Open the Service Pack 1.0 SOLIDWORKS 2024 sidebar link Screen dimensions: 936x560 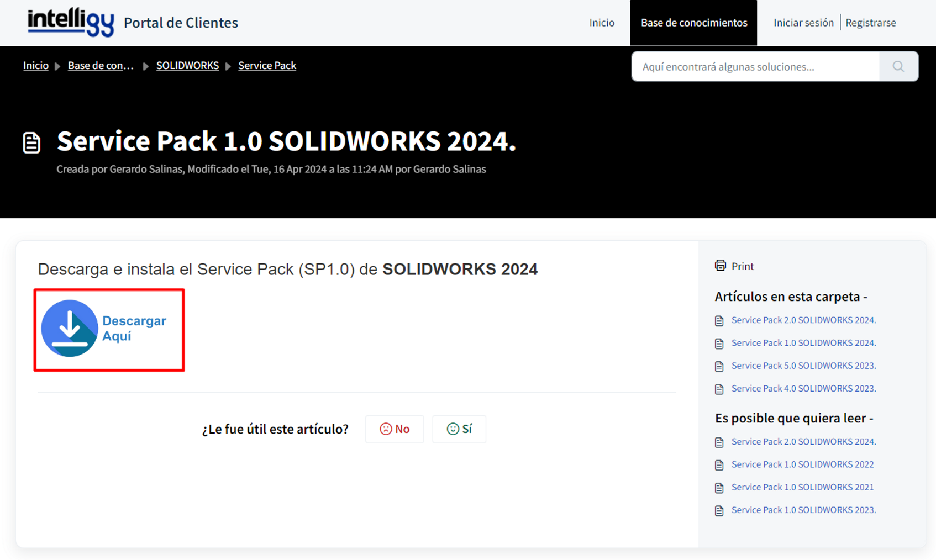click(x=803, y=343)
